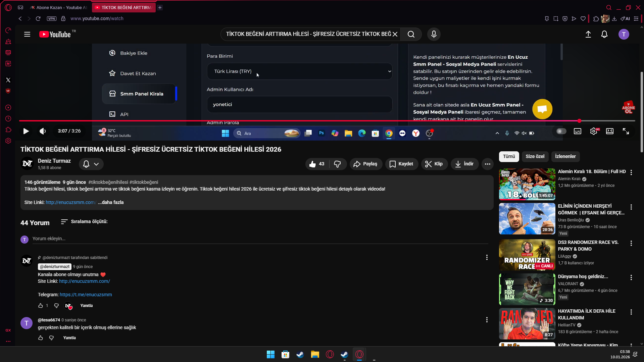Add page to bookmarks heart icon
Image resolution: width=644 pixels, height=362 pixels.
pos(583,18)
